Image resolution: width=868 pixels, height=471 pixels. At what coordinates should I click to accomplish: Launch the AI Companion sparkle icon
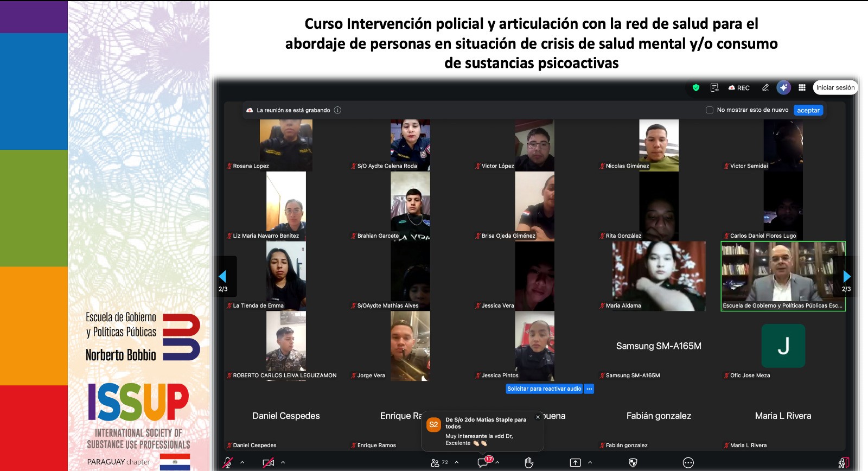pyautogui.click(x=783, y=87)
